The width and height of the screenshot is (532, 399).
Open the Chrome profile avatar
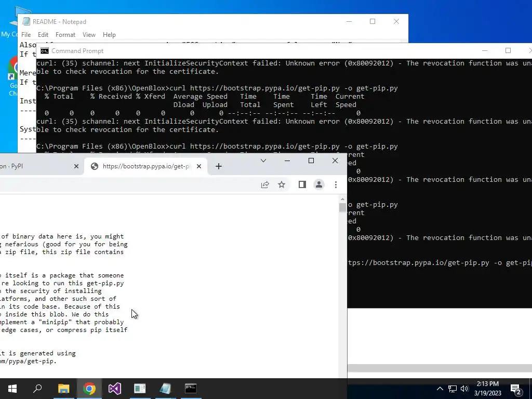[319, 184]
